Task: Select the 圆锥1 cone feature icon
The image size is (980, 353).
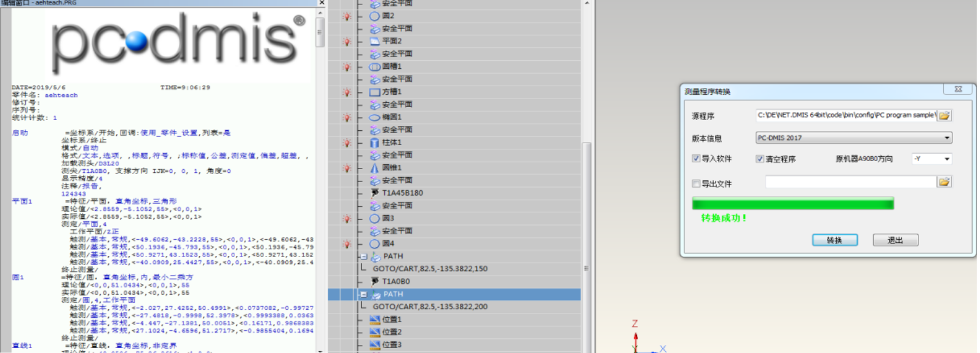Action: (374, 168)
